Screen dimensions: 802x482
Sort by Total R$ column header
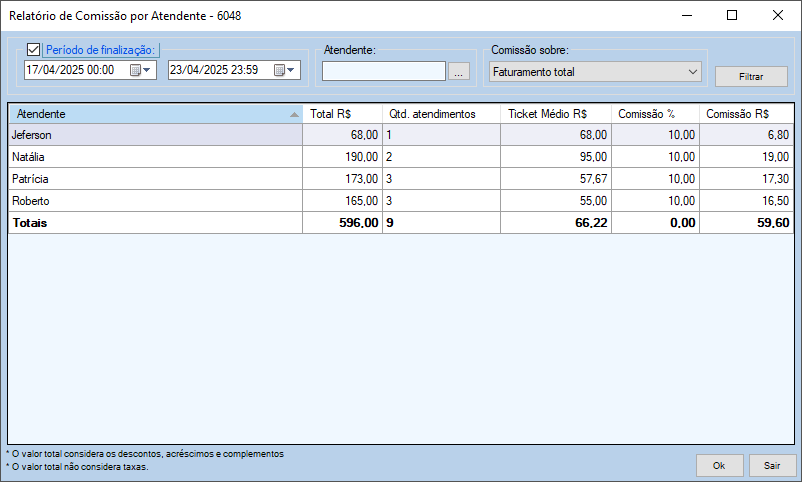coord(342,114)
